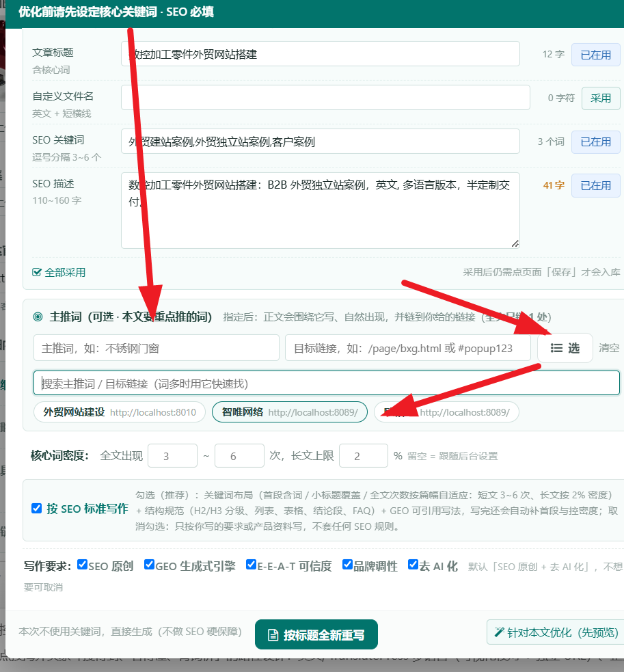Click the maximum density field showing 6
The height and width of the screenshot is (672, 624).
[240, 455]
